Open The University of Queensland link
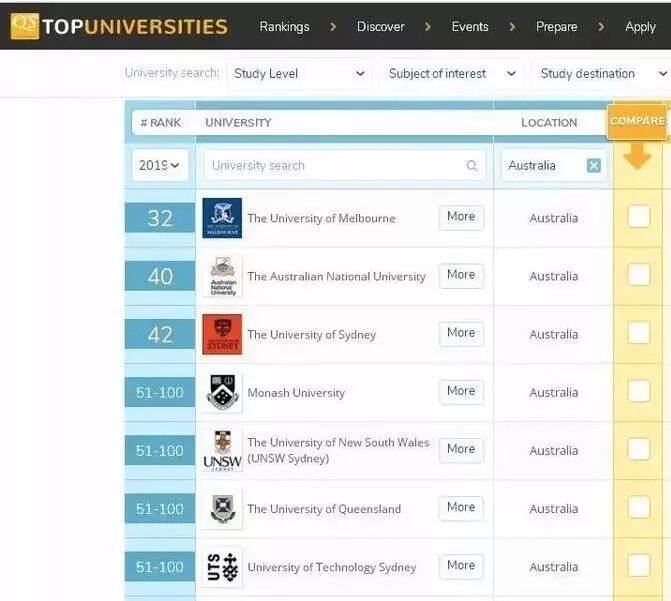Screen dimensions: 671x601 click(x=324, y=509)
